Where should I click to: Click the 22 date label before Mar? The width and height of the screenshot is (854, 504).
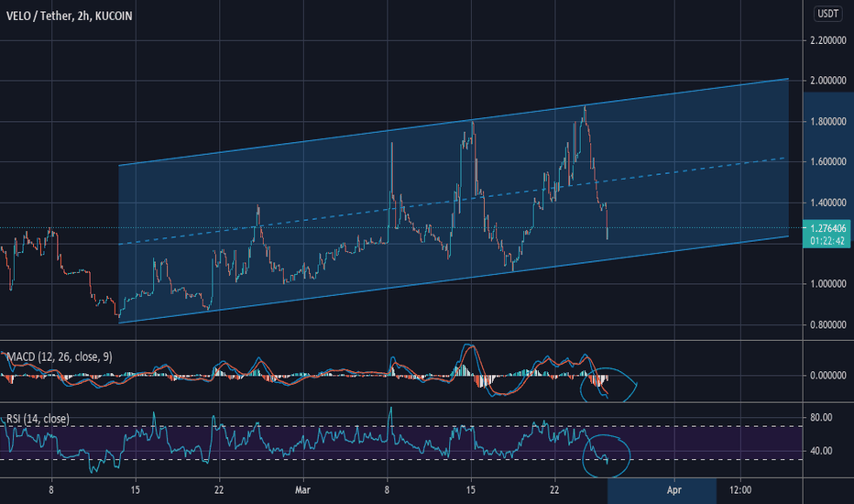219,490
